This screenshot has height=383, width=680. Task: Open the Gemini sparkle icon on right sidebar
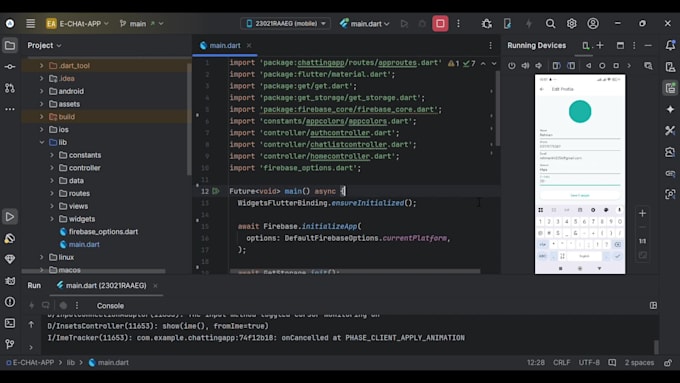(x=670, y=109)
